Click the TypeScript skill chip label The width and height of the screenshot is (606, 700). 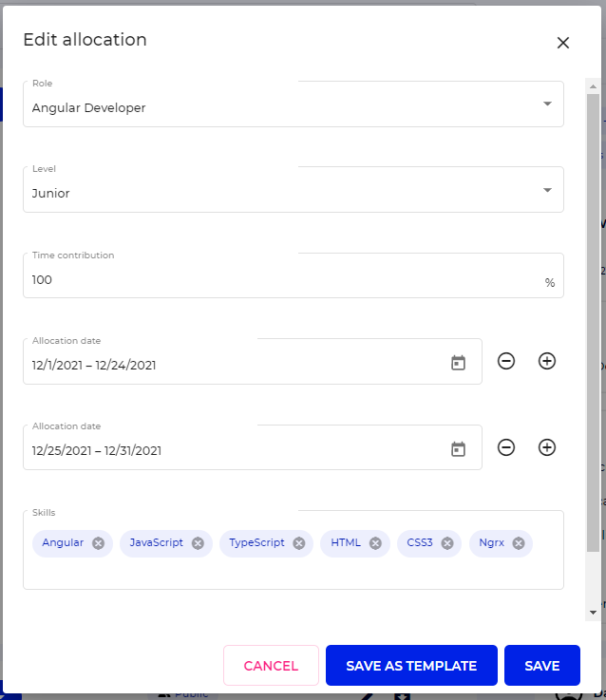point(256,543)
